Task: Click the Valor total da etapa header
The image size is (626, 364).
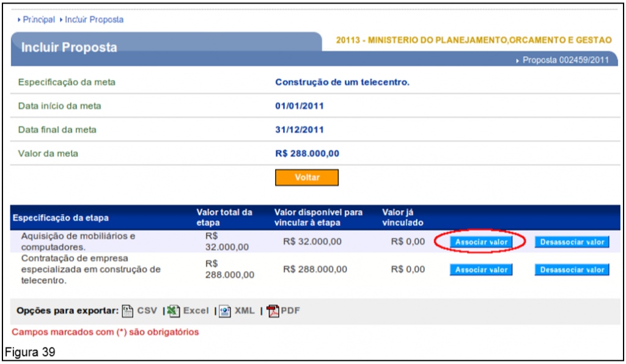Action: [224, 217]
